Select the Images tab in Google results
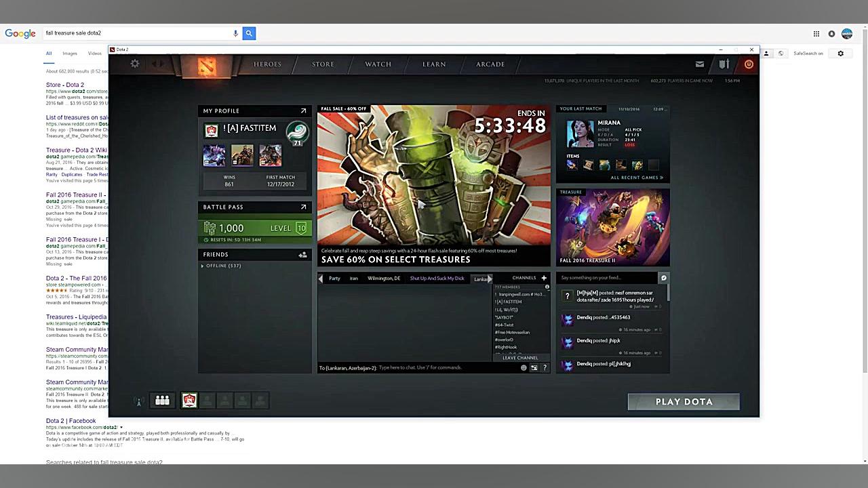Viewport: 868px width, 488px height. (x=70, y=54)
